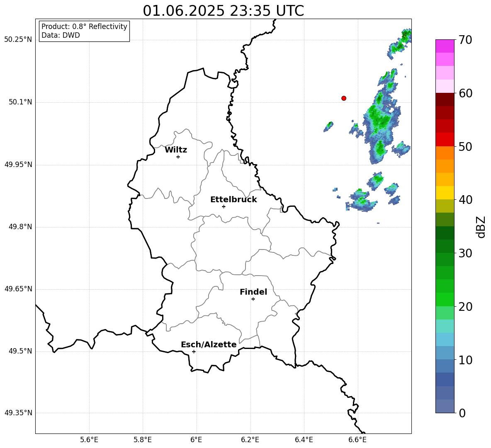This screenshot has width=491, height=448.
Task: Click the title 01.06.2025 23:35 UTC
Action: [223, 11]
